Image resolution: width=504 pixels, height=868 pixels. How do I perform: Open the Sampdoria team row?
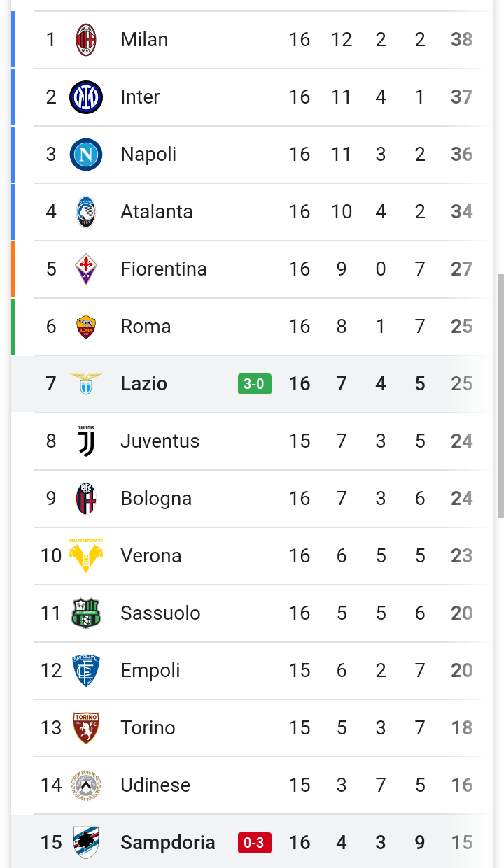pyautogui.click(x=252, y=841)
